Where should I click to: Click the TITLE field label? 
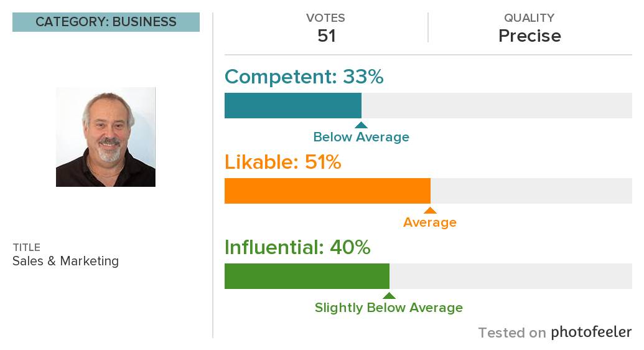point(26,247)
